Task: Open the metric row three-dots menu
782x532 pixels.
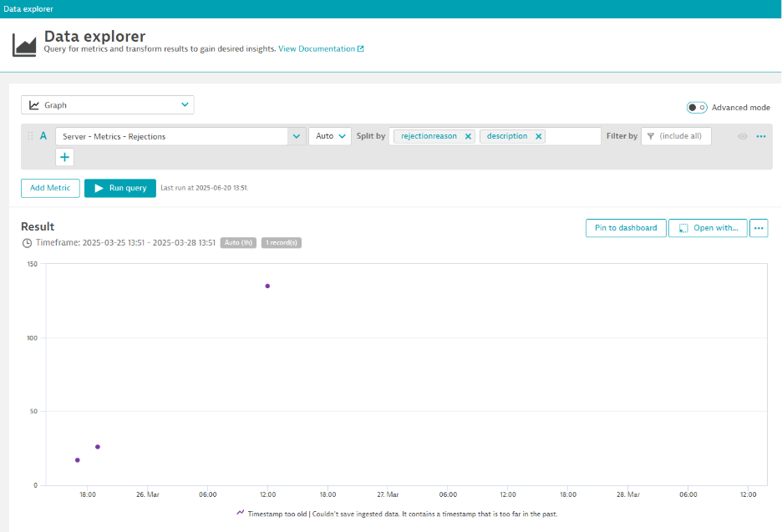Action: 761,136
